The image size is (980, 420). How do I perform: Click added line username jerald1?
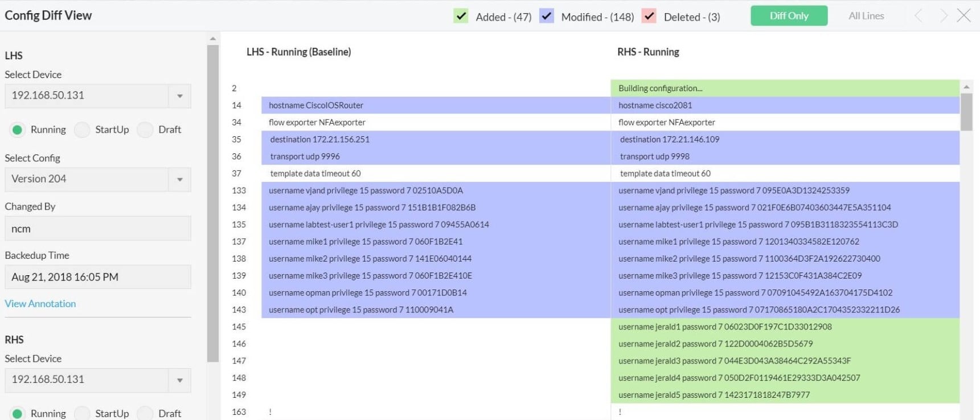pyautogui.click(x=785, y=327)
